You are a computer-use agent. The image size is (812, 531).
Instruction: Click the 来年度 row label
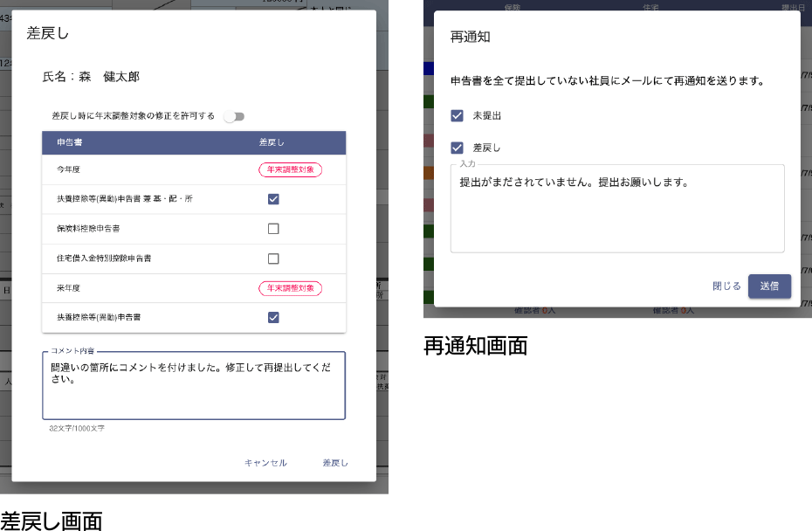click(68, 288)
